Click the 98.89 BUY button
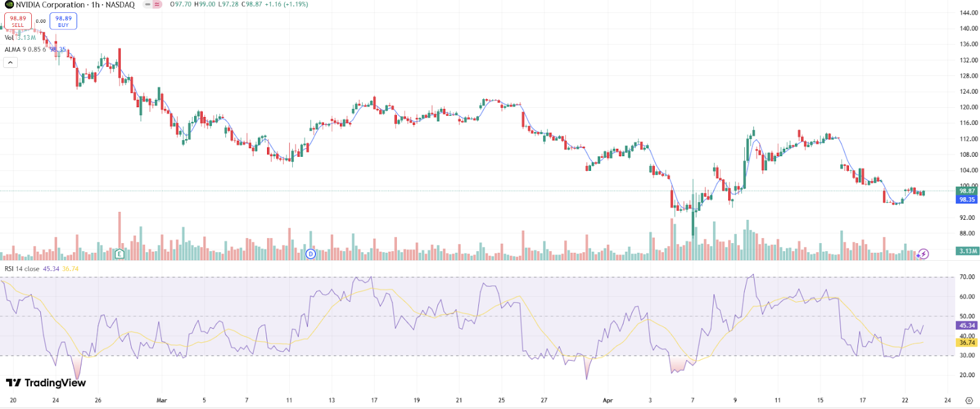The width and height of the screenshot is (980, 409). [x=64, y=21]
